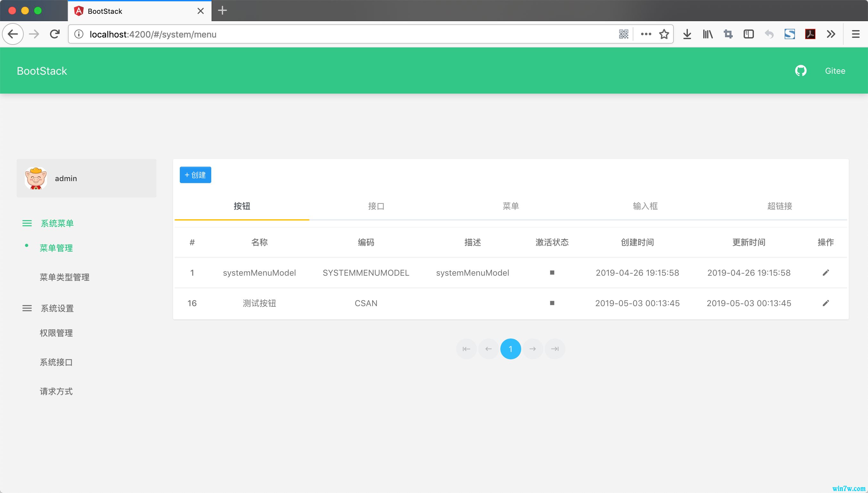Click the site information icon
The image size is (868, 493).
click(79, 34)
